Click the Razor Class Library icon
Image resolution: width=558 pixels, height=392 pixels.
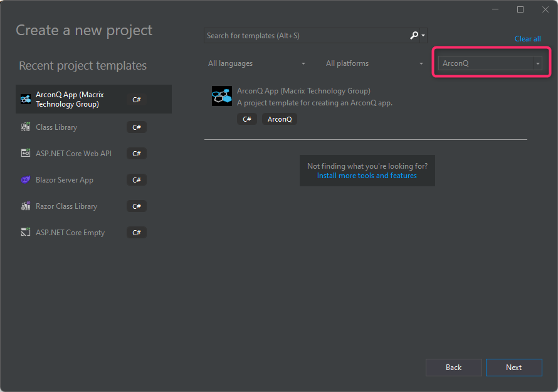pyautogui.click(x=25, y=206)
